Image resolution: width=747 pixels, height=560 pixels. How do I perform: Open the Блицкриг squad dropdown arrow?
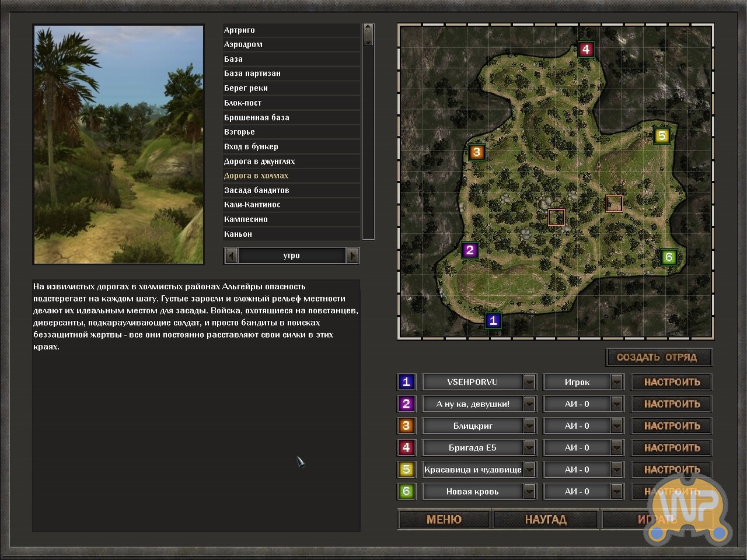pyautogui.click(x=529, y=426)
